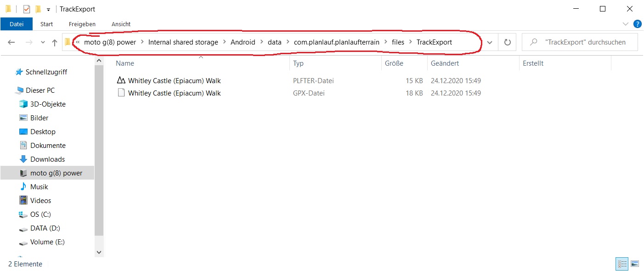This screenshot has width=644, height=271.
Task: Select the mountain icon of the PLFTER file
Action: [x=120, y=80]
